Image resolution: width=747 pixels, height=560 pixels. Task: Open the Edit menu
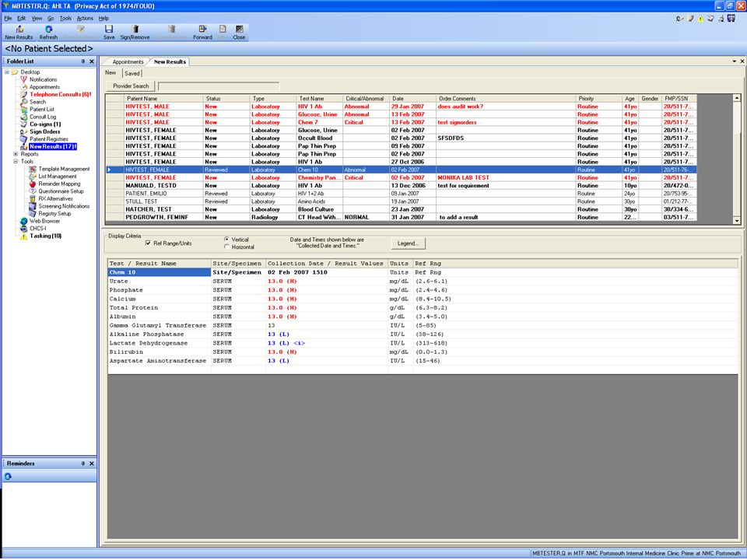pos(22,18)
